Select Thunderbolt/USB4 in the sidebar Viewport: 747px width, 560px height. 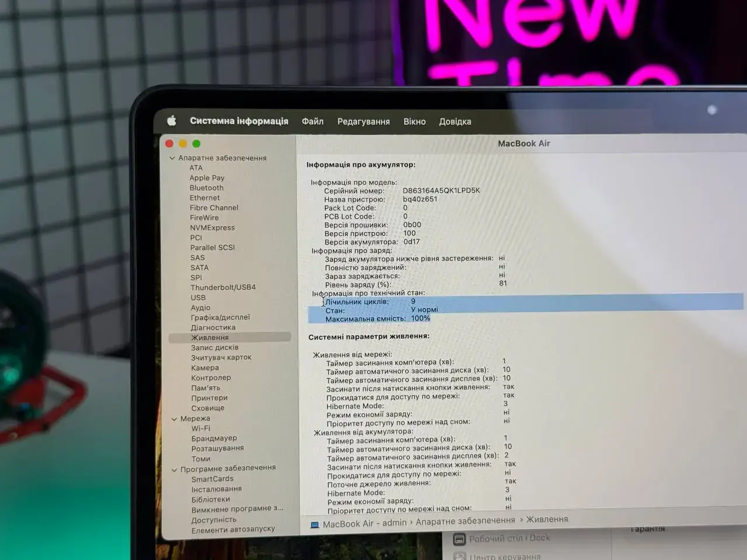point(223,288)
